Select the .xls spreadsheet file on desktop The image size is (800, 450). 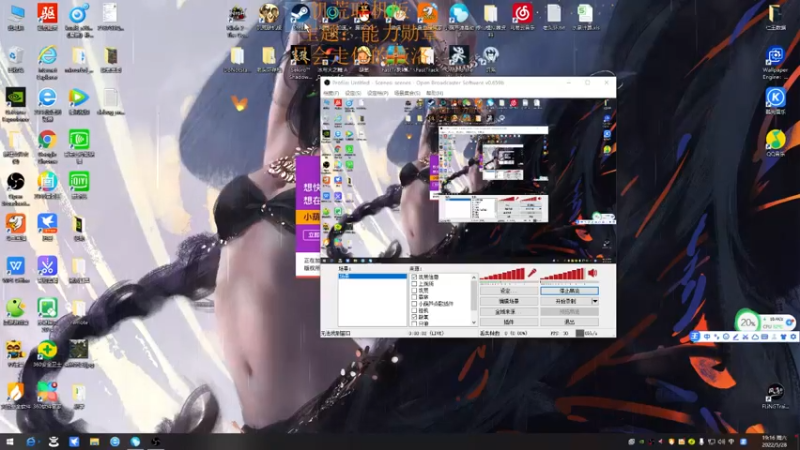coord(585,14)
